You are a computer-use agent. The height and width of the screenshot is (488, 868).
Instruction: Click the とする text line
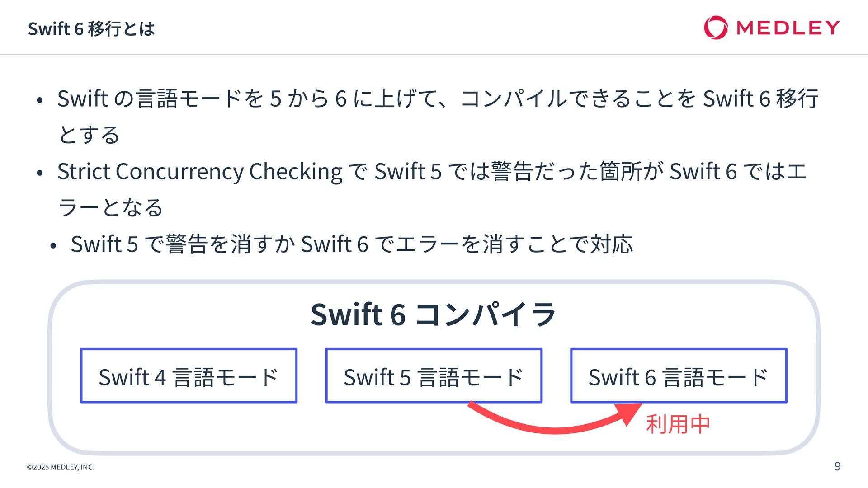tap(89, 135)
